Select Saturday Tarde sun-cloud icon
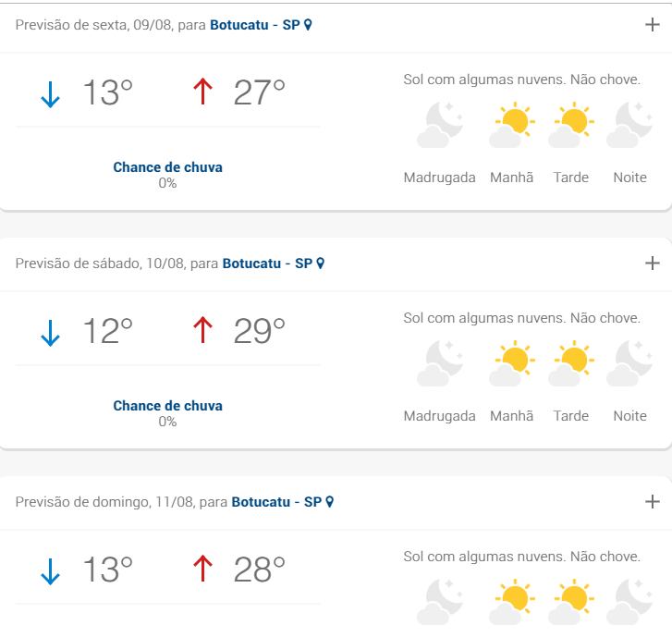This screenshot has height=637, width=672. (x=571, y=363)
